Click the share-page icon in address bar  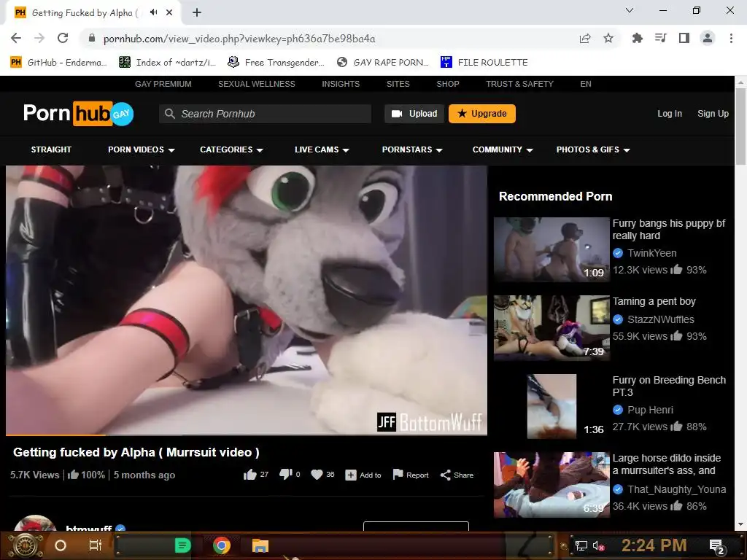coord(585,38)
